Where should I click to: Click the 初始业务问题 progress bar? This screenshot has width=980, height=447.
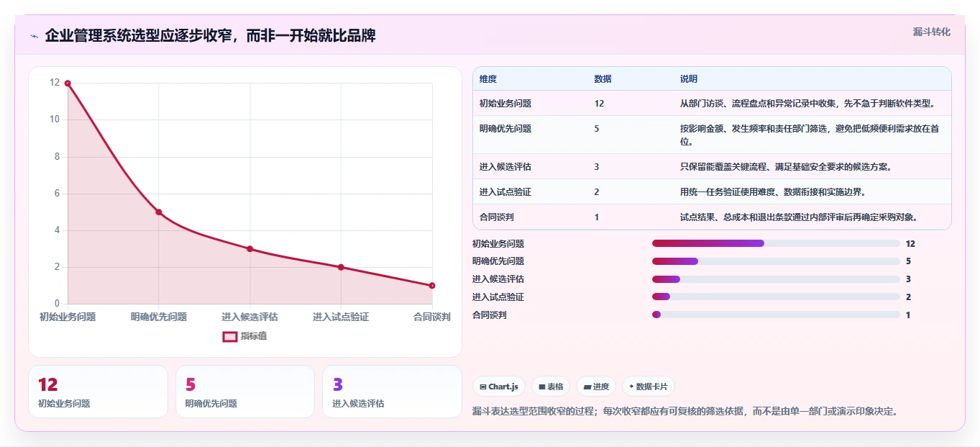click(776, 243)
